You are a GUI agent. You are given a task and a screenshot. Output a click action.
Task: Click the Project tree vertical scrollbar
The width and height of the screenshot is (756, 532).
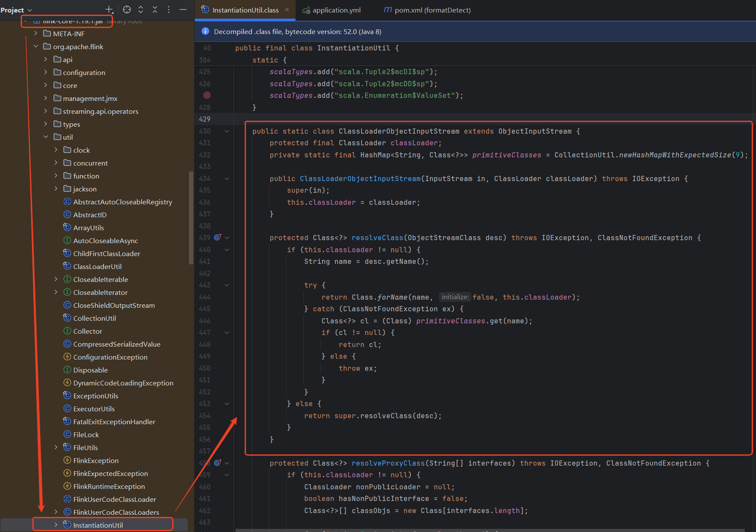click(191, 218)
